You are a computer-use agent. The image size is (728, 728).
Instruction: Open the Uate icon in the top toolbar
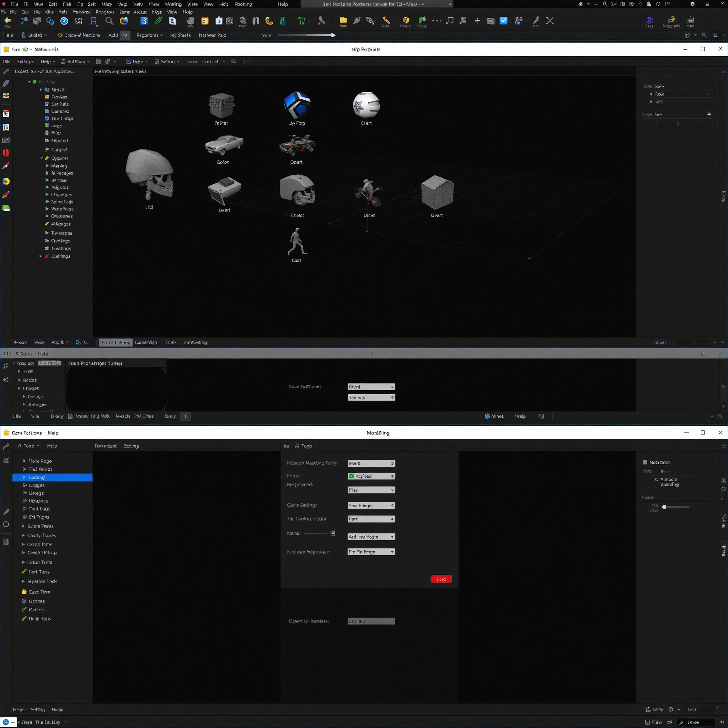(x=129, y=61)
